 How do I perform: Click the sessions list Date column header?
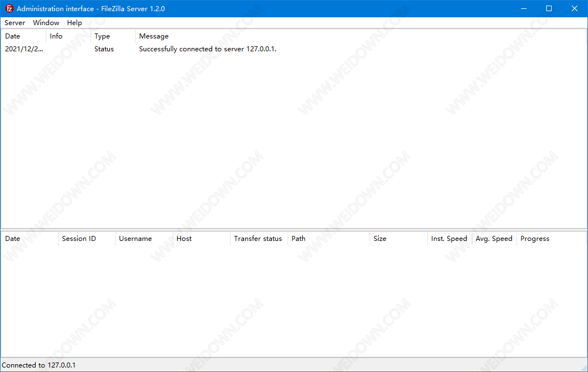point(30,239)
